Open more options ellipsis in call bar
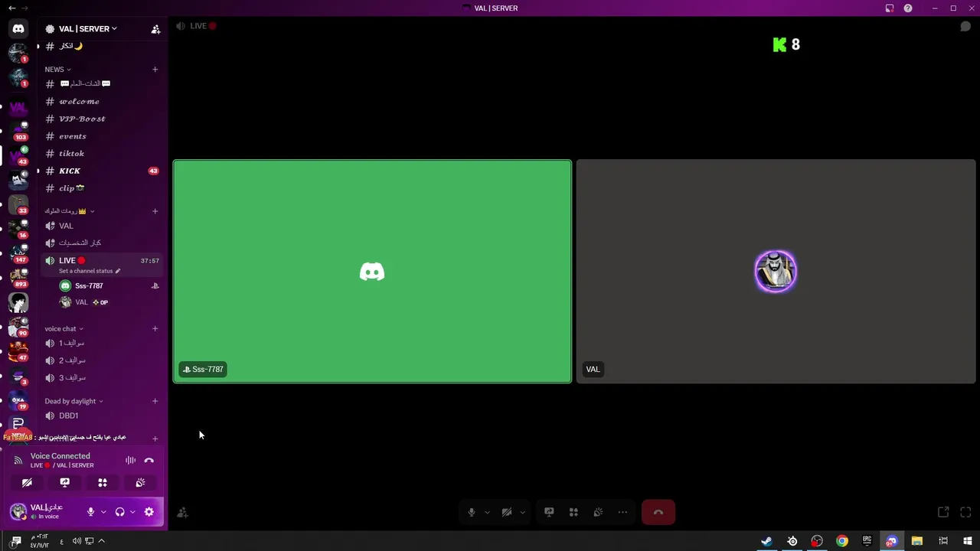980x551 pixels. pos(622,512)
